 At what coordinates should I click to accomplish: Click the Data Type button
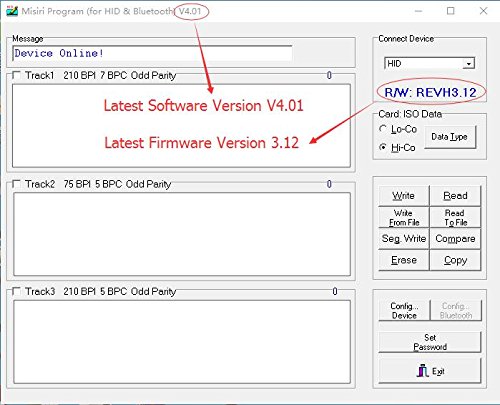[450, 137]
